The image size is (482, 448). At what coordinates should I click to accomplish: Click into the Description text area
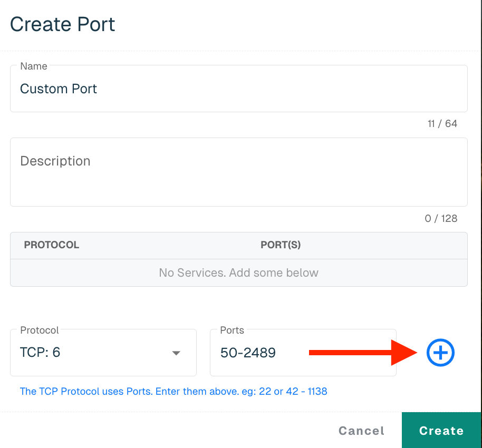tap(239, 172)
